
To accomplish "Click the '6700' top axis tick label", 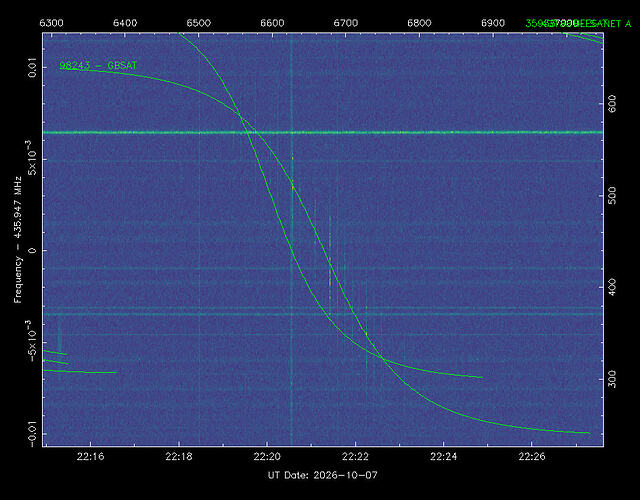I will tap(346, 23).
